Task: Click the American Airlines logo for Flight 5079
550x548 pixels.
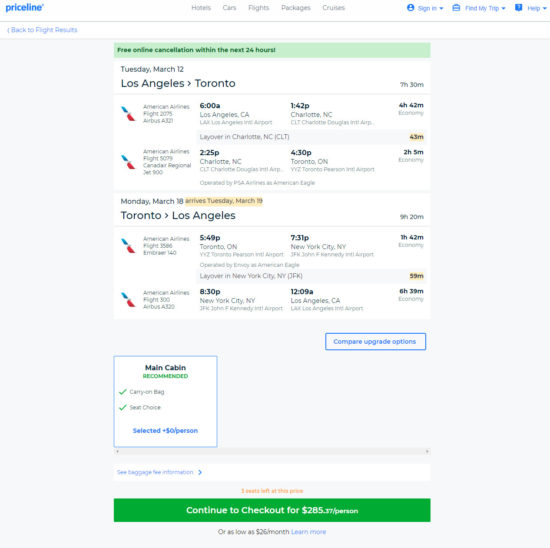Action: click(x=128, y=162)
